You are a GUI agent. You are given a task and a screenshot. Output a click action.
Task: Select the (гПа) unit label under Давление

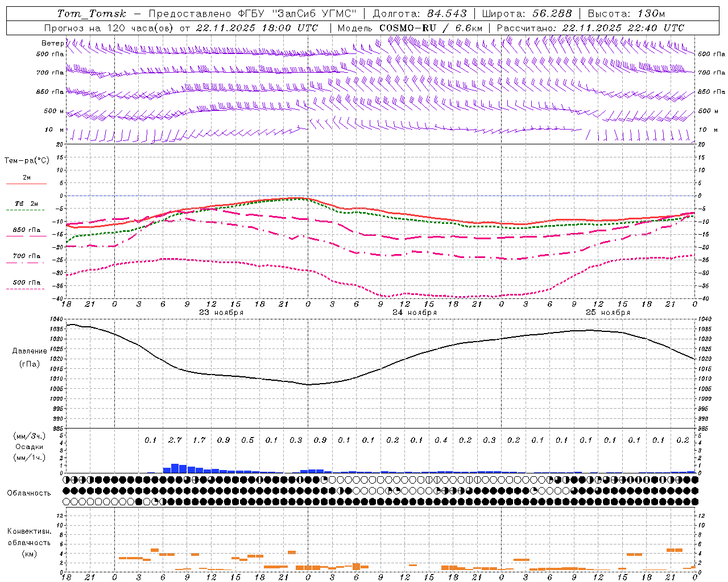30,364
